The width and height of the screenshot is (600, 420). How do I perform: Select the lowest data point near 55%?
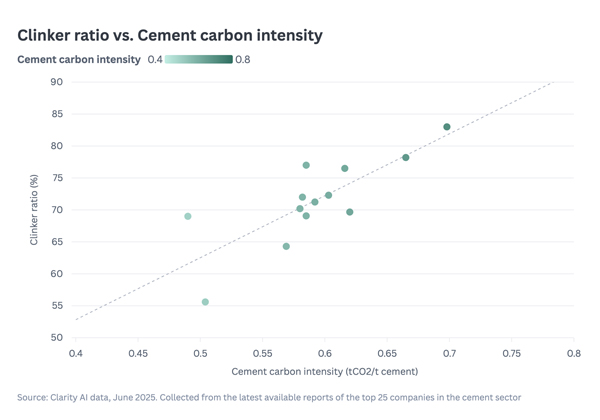205,302
